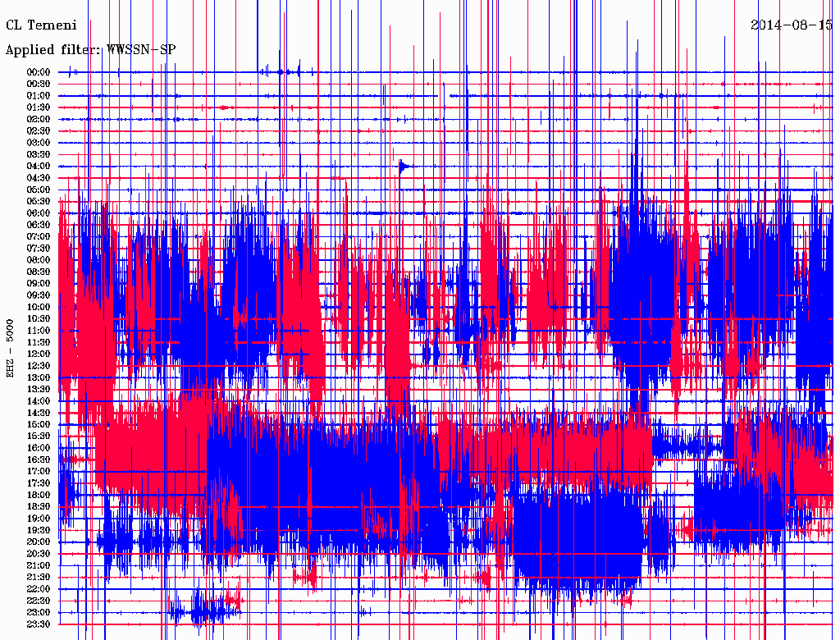Image resolution: width=840 pixels, height=640 pixels.
Task: Click the 10:30 time label
Action: 39,318
